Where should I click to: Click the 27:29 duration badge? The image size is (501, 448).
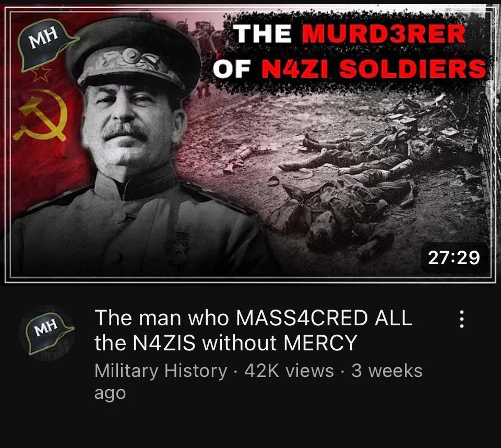pyautogui.click(x=454, y=257)
